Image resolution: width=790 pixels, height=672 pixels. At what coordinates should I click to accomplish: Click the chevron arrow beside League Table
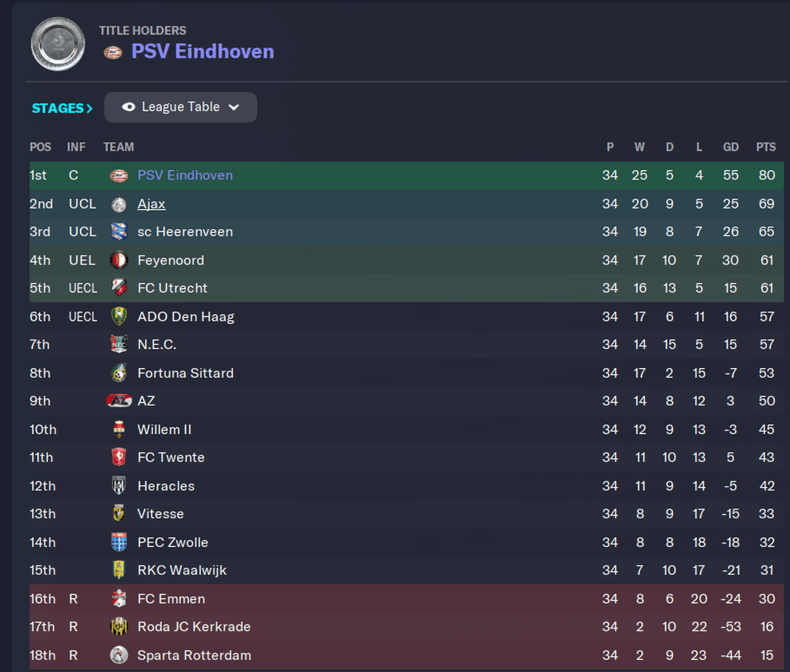pos(234,107)
